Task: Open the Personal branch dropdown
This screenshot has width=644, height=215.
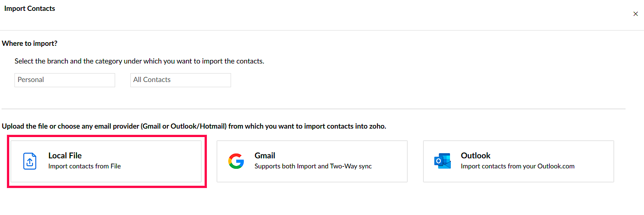Action: pyautogui.click(x=64, y=80)
